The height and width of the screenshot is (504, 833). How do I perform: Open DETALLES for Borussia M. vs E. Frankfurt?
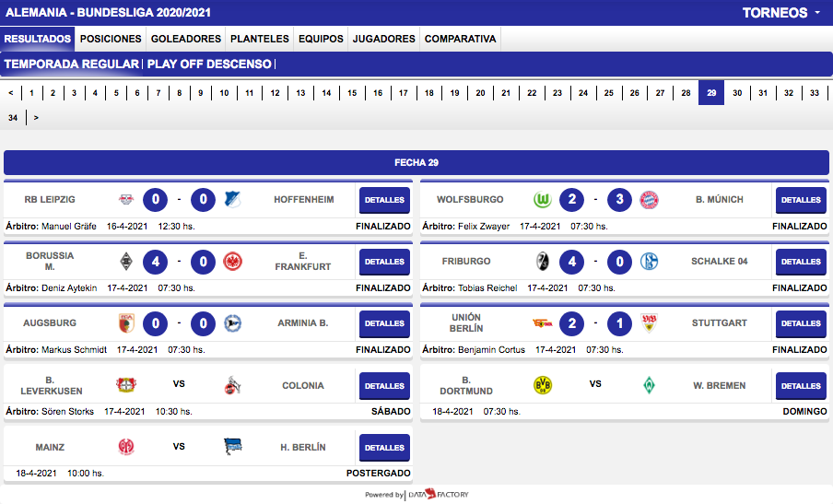[384, 262]
